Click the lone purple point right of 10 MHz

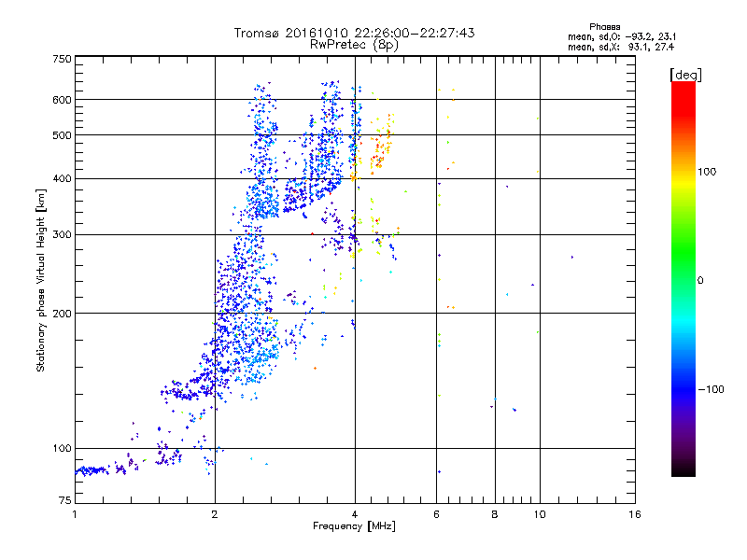[572, 258]
